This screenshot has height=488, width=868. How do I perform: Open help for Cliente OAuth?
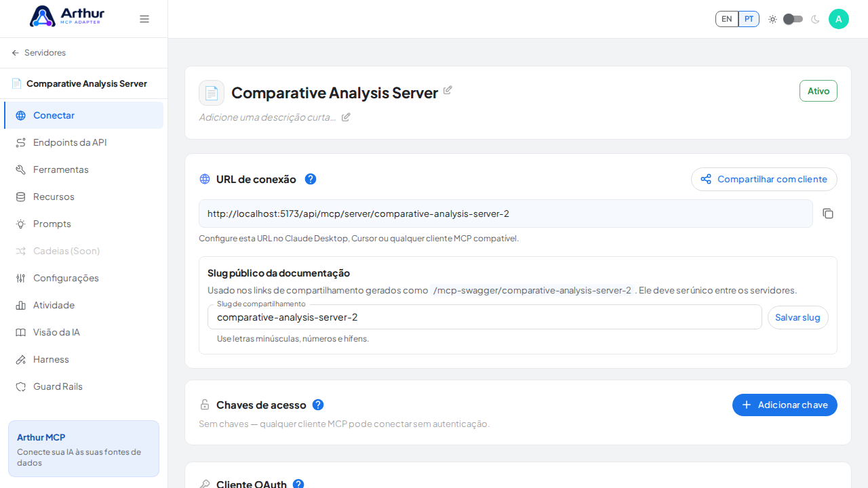[x=298, y=485]
